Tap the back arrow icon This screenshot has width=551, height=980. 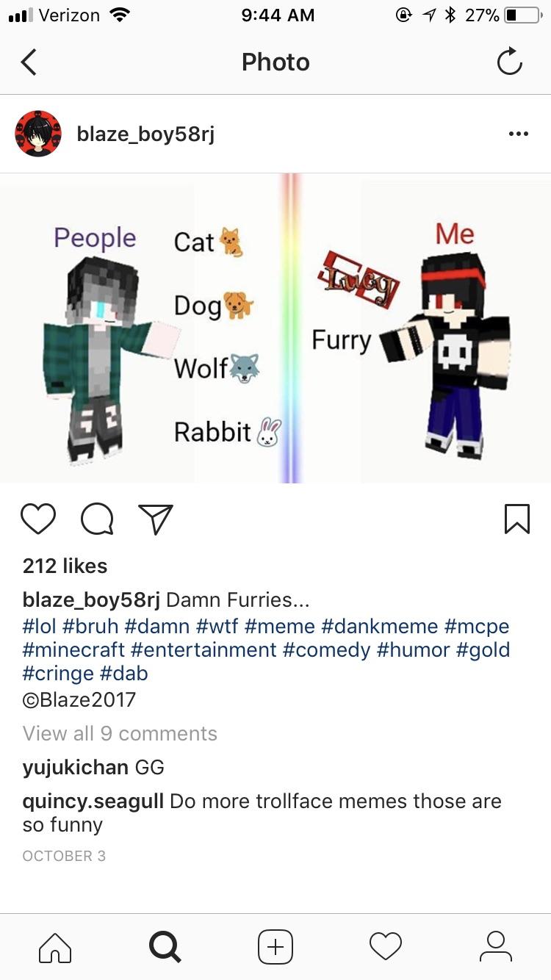(x=29, y=62)
